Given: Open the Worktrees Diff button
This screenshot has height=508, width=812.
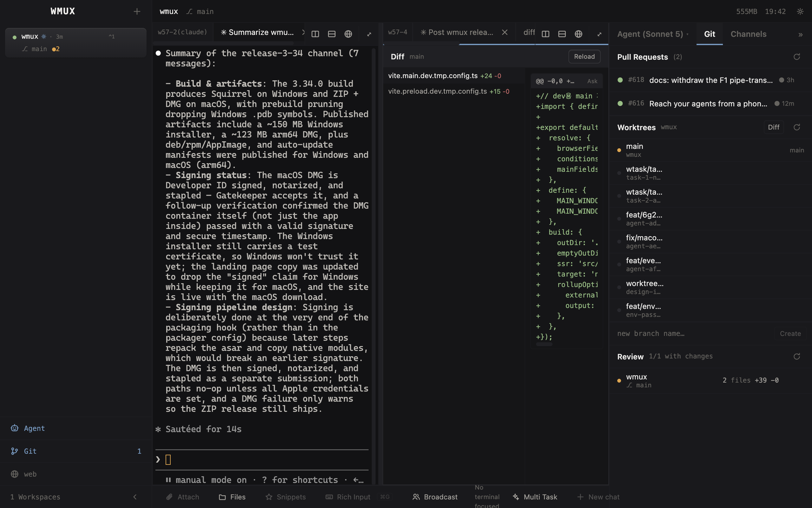Looking at the screenshot, I should point(773,127).
